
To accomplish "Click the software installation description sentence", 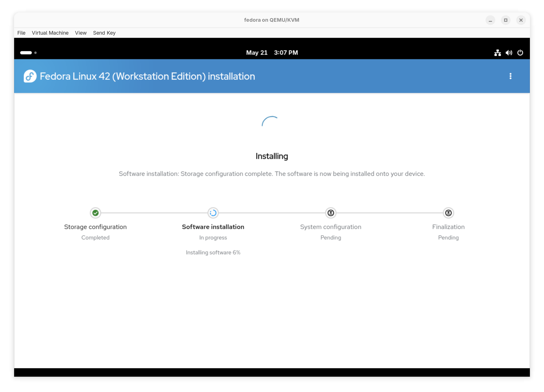I will coord(272,174).
